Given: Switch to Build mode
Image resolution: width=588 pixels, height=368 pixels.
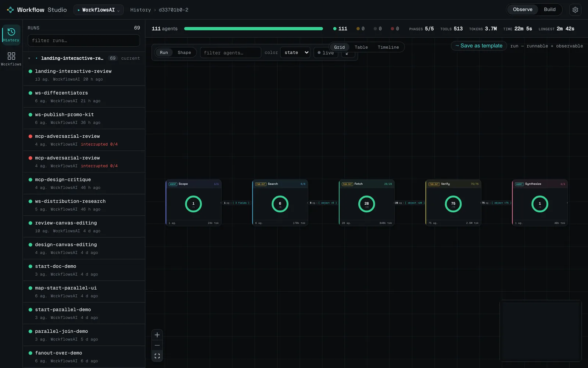Looking at the screenshot, I should (550, 10).
